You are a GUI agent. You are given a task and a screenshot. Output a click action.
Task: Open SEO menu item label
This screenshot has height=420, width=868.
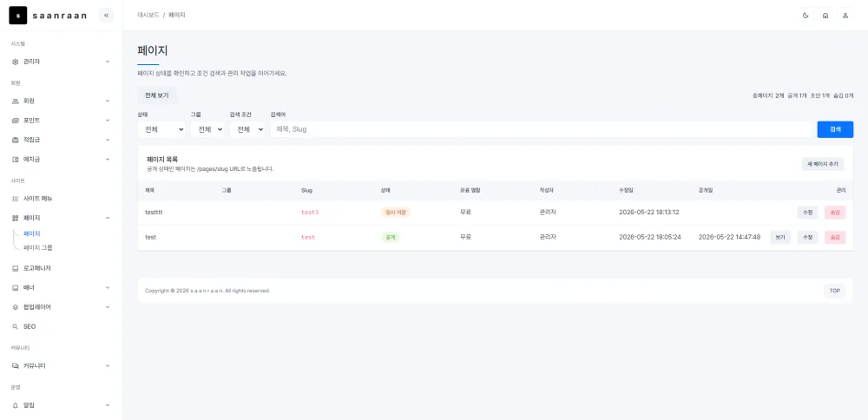30,326
